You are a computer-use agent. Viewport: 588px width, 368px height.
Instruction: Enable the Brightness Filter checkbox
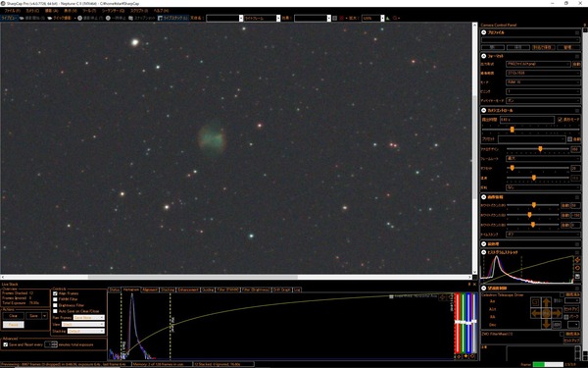pos(55,305)
